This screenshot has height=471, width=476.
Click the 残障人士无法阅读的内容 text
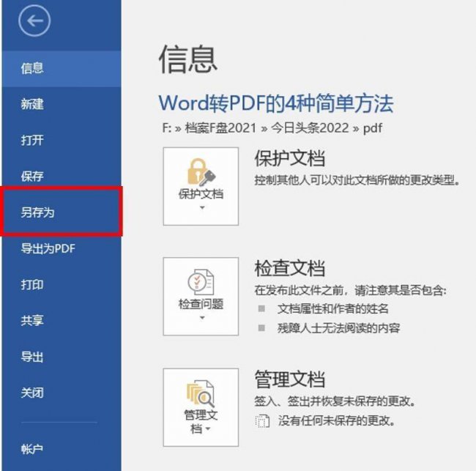pos(338,328)
